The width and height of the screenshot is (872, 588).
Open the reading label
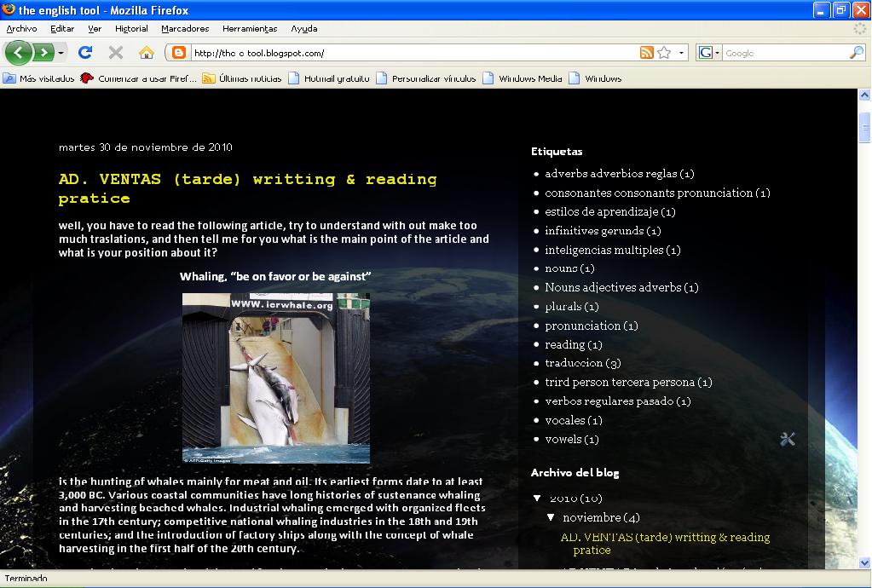coord(565,344)
